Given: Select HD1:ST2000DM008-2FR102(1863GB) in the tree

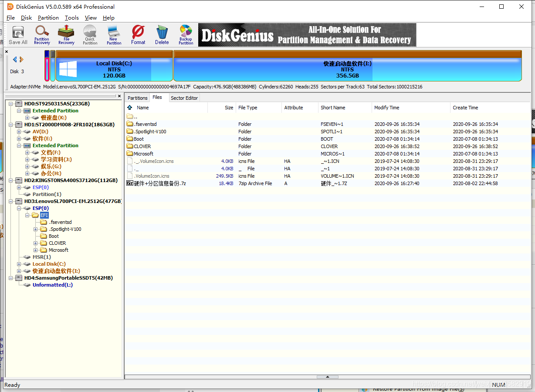Looking at the screenshot, I should [x=69, y=125].
